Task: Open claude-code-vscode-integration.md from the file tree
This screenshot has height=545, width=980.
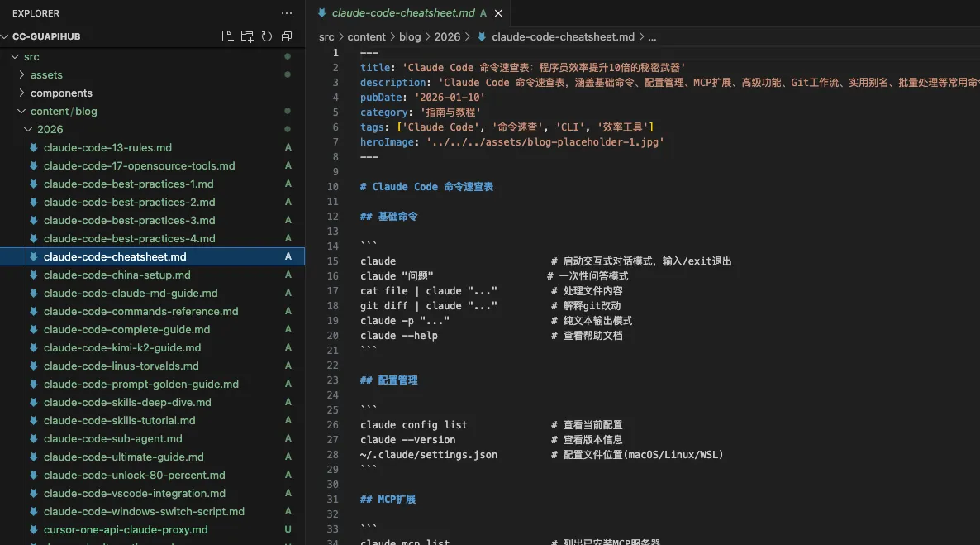Action: click(x=134, y=493)
